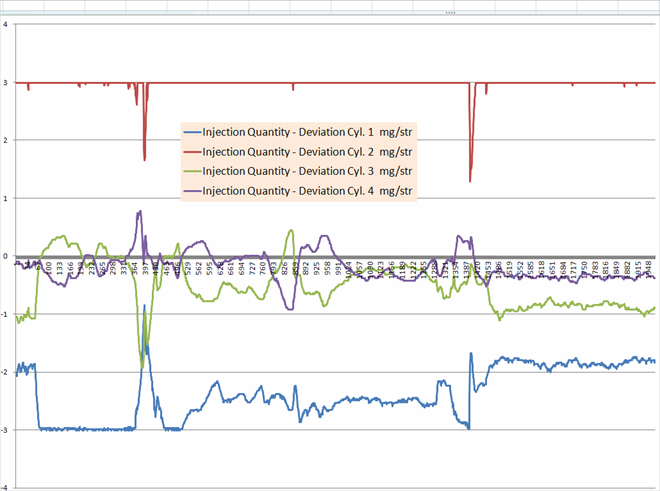Click the purple Cyl. 4 legend line swatch
This screenshot has height=491, width=660.
point(192,192)
